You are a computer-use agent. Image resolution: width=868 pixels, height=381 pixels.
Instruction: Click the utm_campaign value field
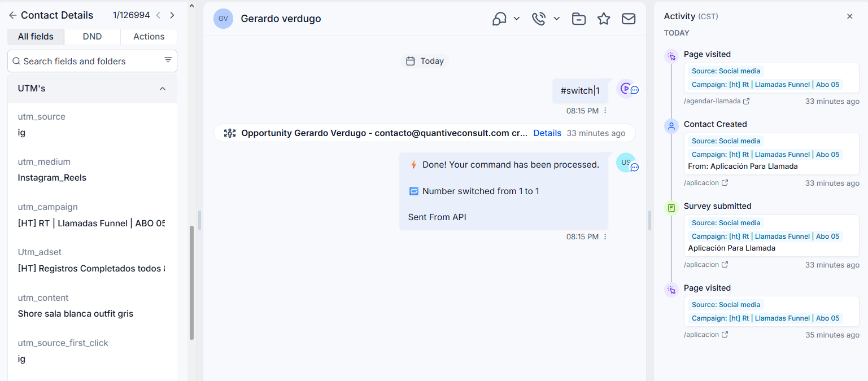[91, 224]
